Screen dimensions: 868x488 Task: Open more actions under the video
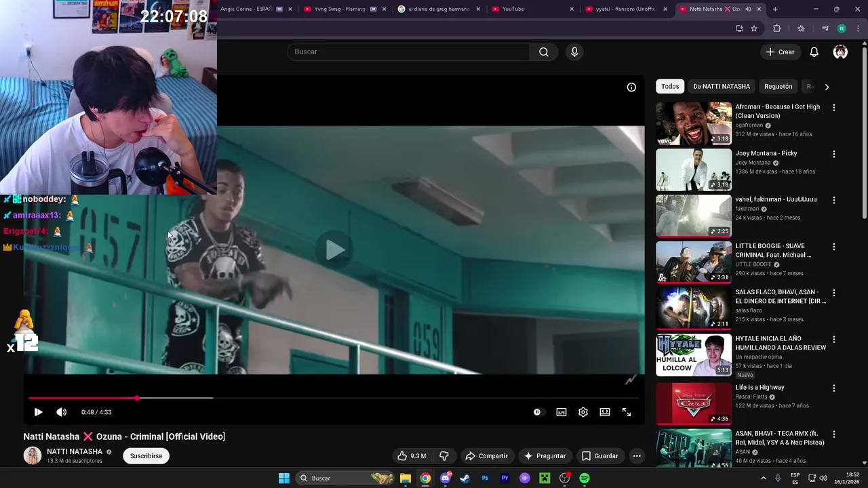pyautogui.click(x=637, y=456)
